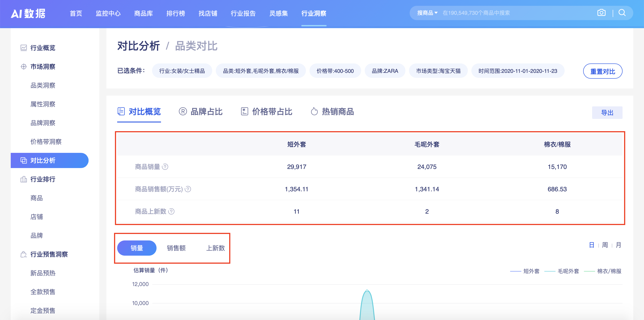Switch chart metric to 销售额
This screenshot has height=320, width=644.
pyautogui.click(x=176, y=248)
